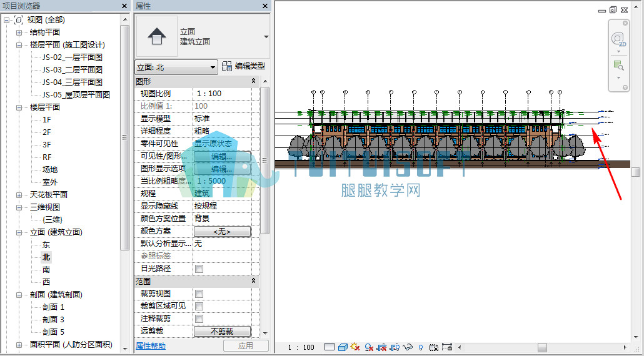Click the drawing area vertical scrollbar thumb

636,172
